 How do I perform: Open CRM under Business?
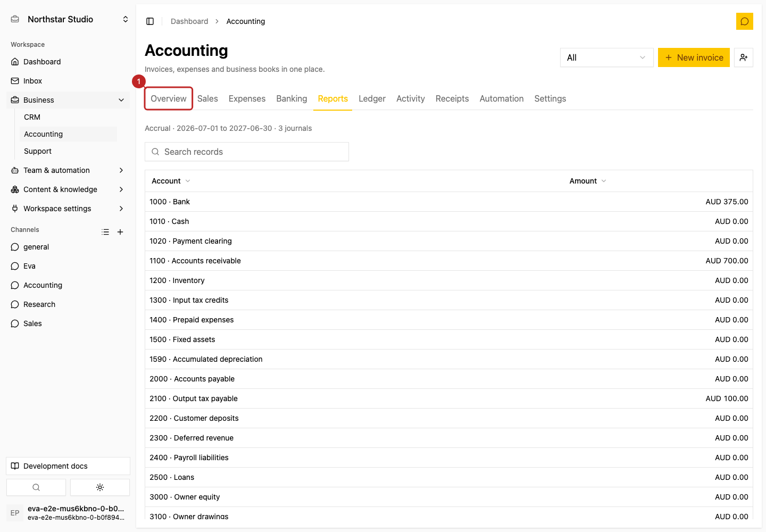(x=68, y=117)
